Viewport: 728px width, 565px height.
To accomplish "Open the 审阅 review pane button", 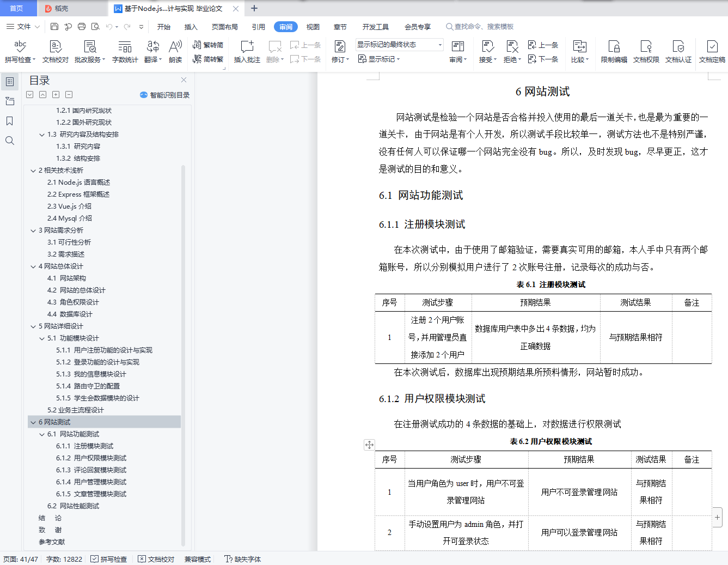I will tap(458, 52).
